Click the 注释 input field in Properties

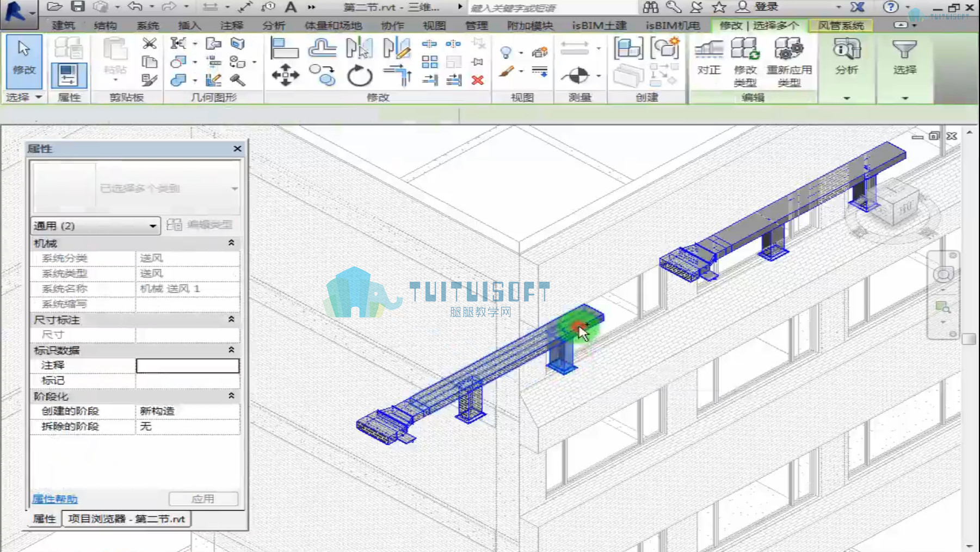(x=187, y=365)
